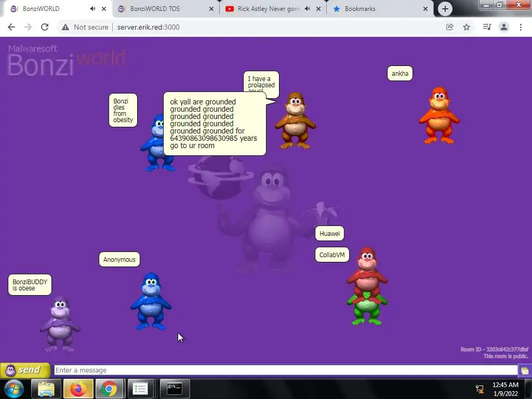Click 'This room is public.' text
Image resolution: width=532 pixels, height=399 pixels.
pos(506,356)
